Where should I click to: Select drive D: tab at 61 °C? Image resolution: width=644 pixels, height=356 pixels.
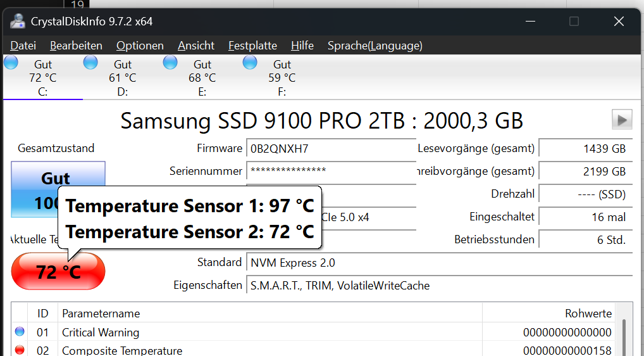tap(122, 78)
